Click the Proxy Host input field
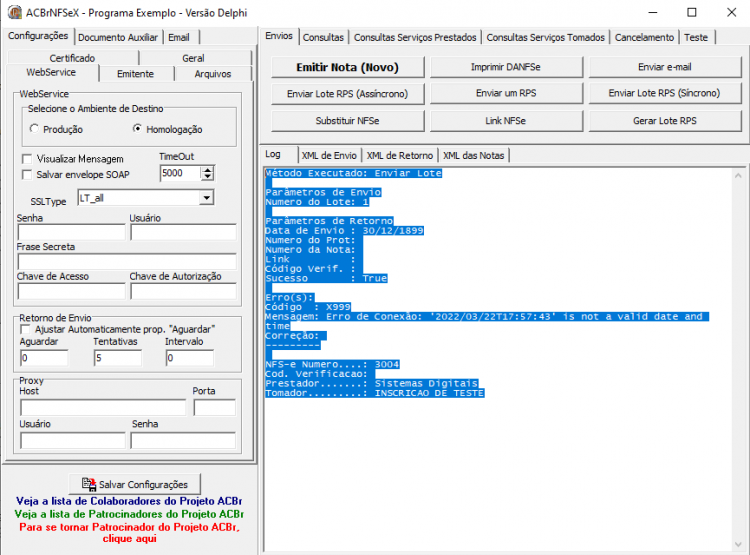 click(103, 408)
